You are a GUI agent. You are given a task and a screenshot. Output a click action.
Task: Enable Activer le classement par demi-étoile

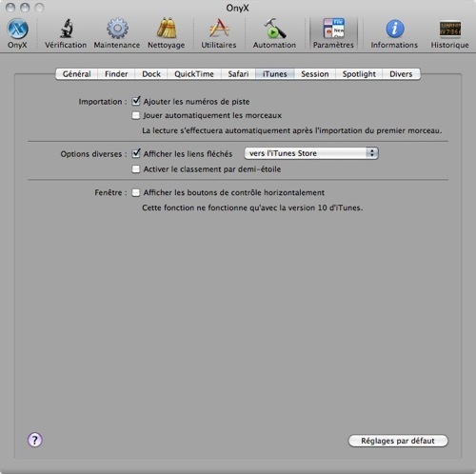pyautogui.click(x=136, y=169)
